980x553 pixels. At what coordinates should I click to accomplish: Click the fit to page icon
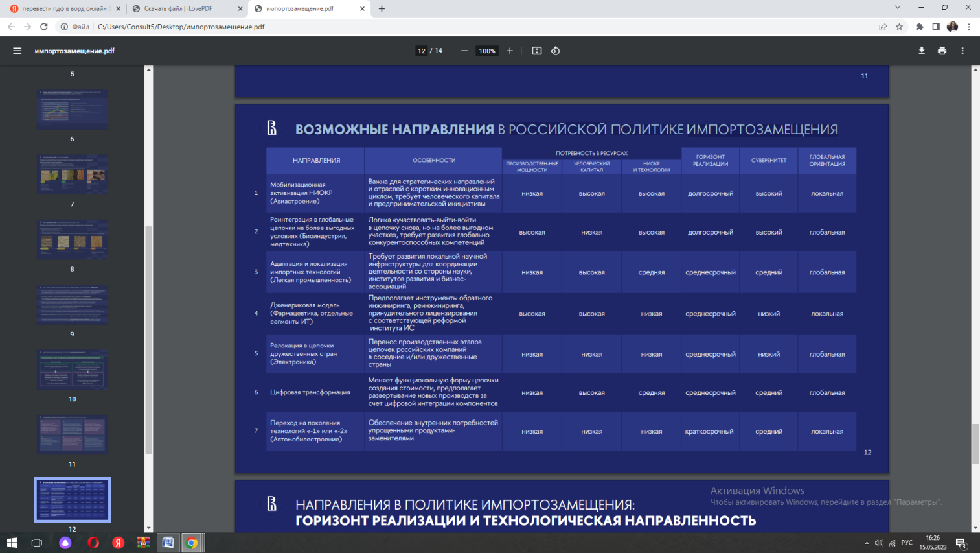click(x=537, y=51)
